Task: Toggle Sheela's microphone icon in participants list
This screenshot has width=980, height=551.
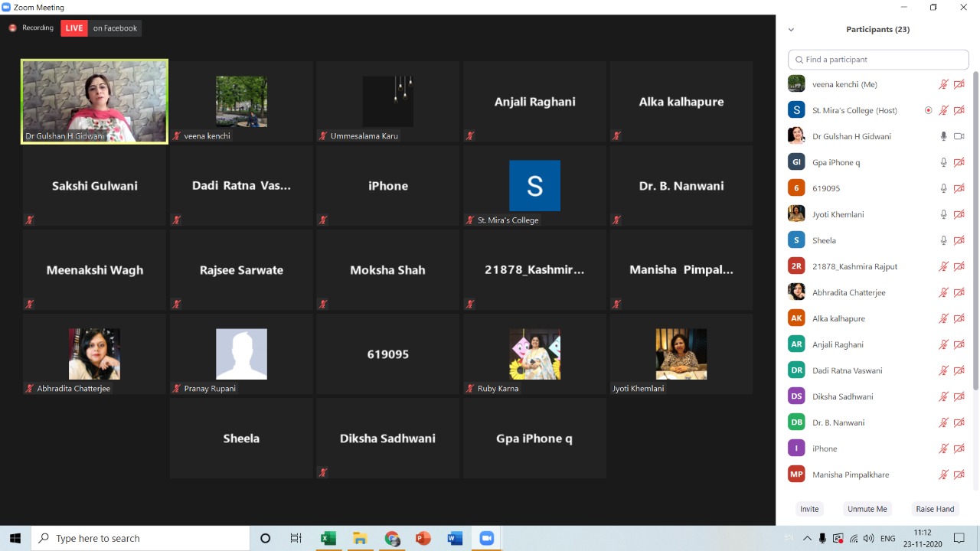Action: [x=944, y=240]
